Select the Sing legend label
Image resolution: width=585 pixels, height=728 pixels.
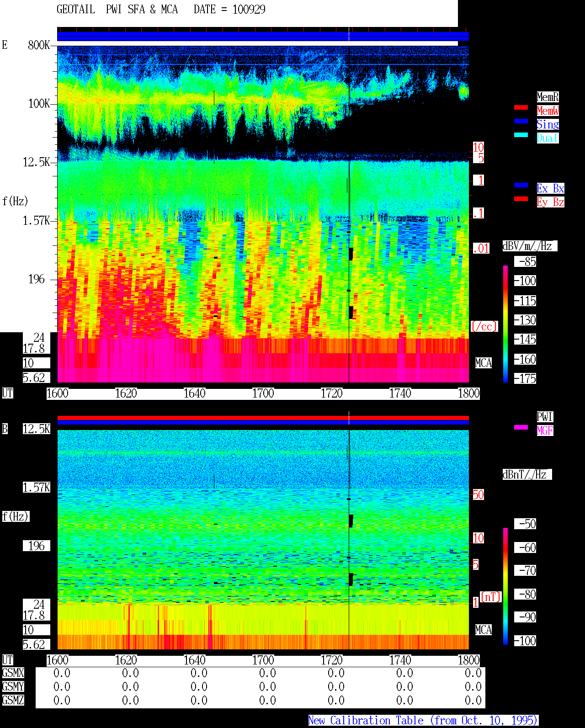click(548, 124)
